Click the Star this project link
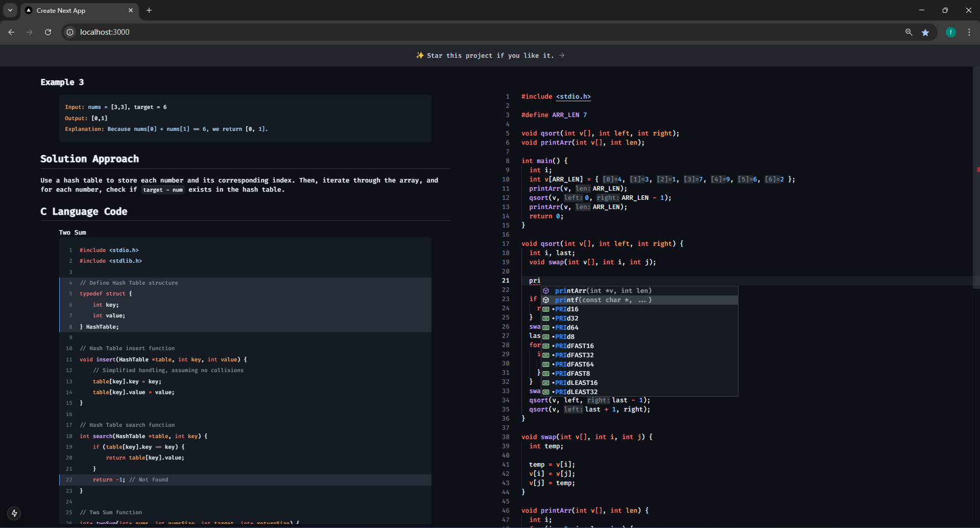 click(x=490, y=55)
